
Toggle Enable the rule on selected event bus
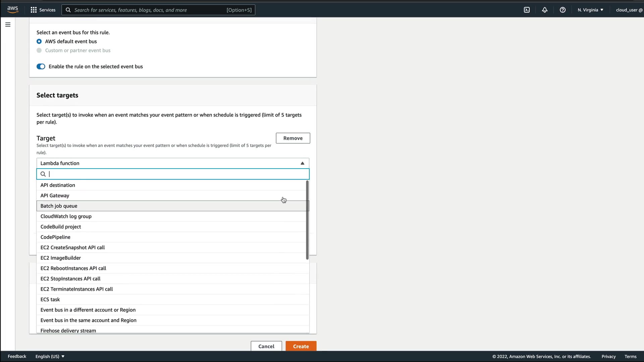pos(41,67)
